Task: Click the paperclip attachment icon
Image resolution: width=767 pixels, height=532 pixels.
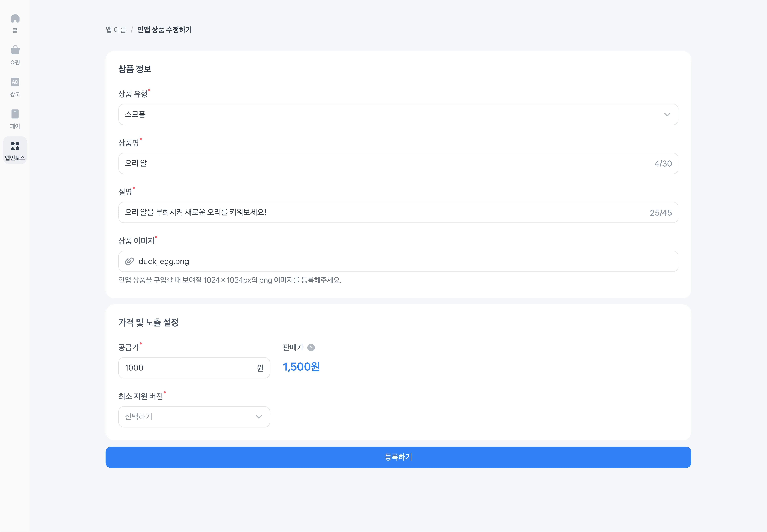Action: [129, 261]
